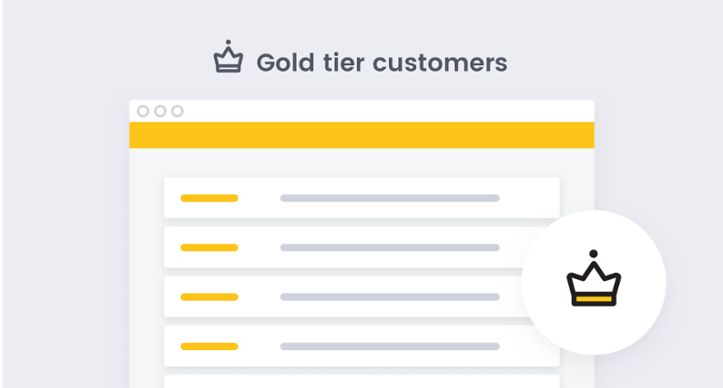Viewport: 723px width, 388px height.
Task: Click the gray text bar in the third list row
Action: click(x=390, y=297)
